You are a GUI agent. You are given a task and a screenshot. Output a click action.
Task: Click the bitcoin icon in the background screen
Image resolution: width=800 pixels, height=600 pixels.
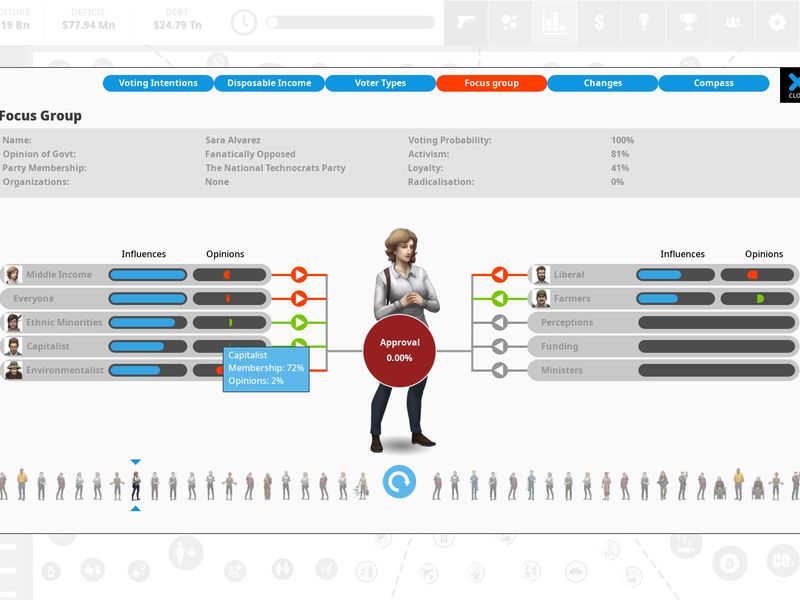730,564
